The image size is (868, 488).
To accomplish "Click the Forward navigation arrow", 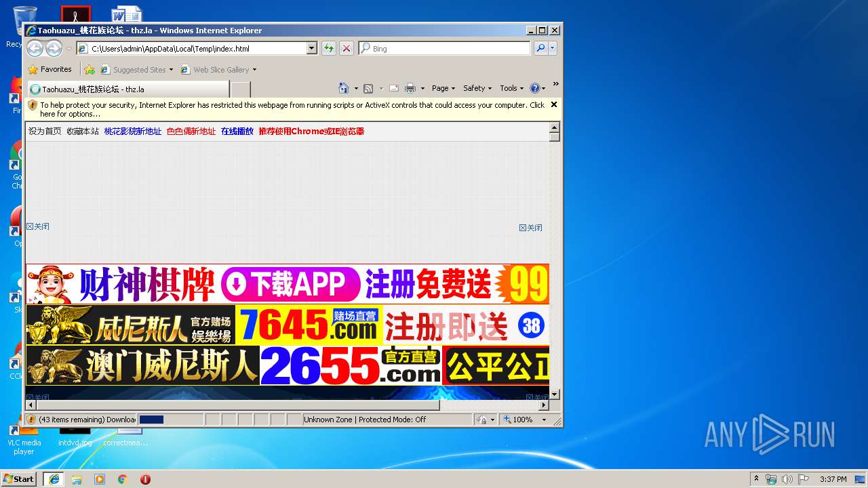I will pos(54,48).
